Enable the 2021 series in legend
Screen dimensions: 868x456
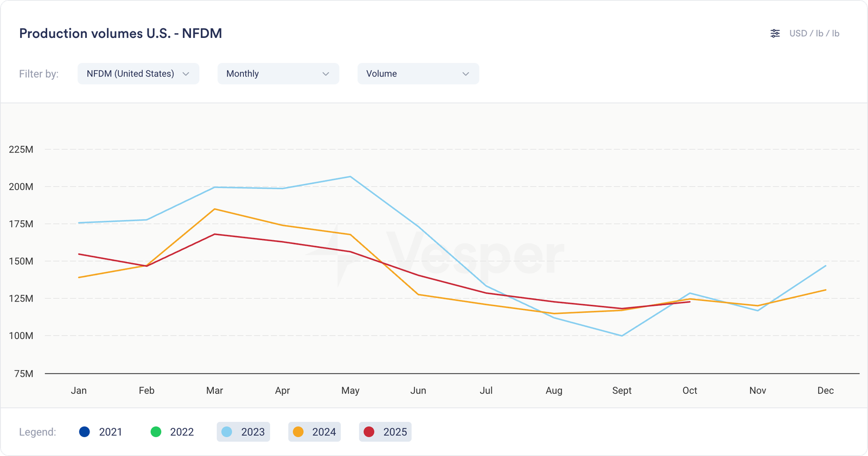coord(101,432)
